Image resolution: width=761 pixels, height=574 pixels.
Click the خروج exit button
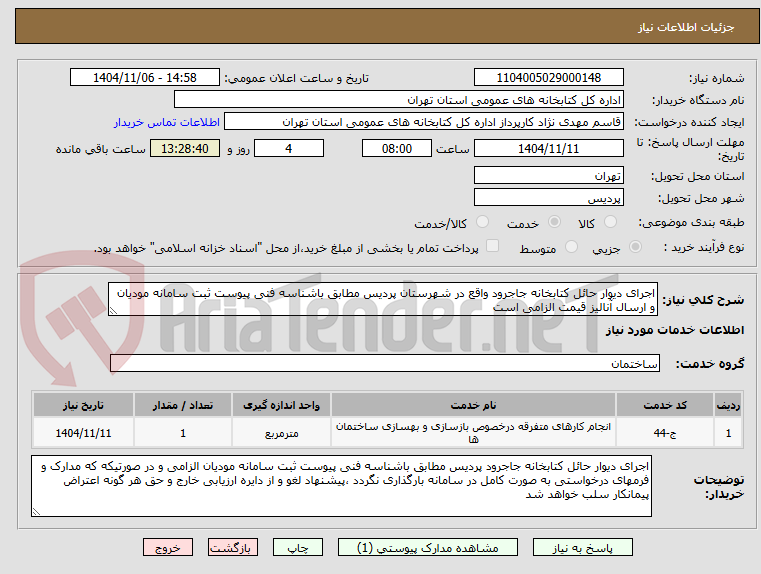coord(167,547)
